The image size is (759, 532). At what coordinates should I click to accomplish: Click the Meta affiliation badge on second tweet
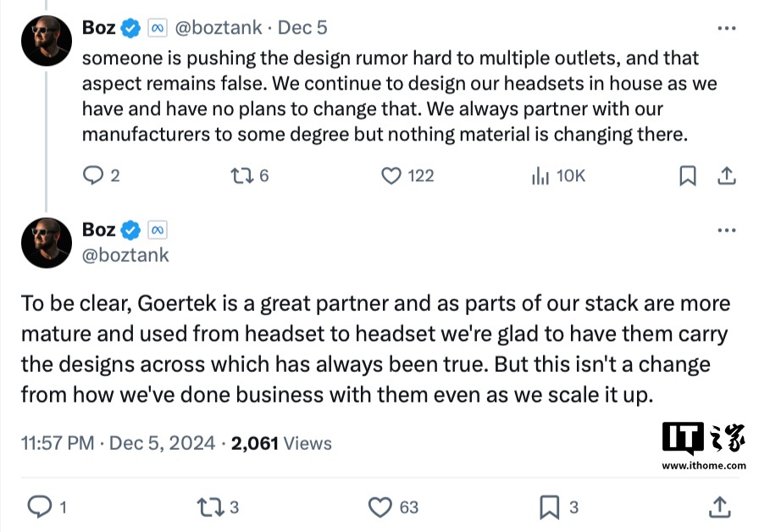tap(158, 230)
